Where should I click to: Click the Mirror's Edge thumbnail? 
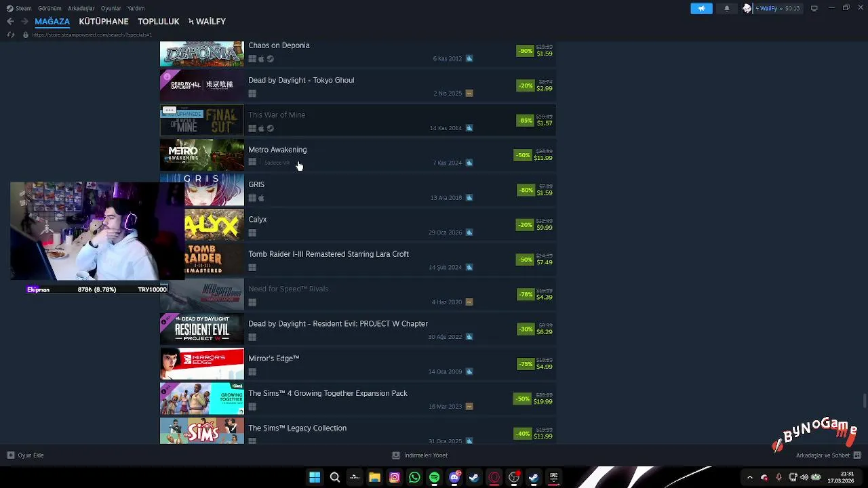click(x=201, y=364)
